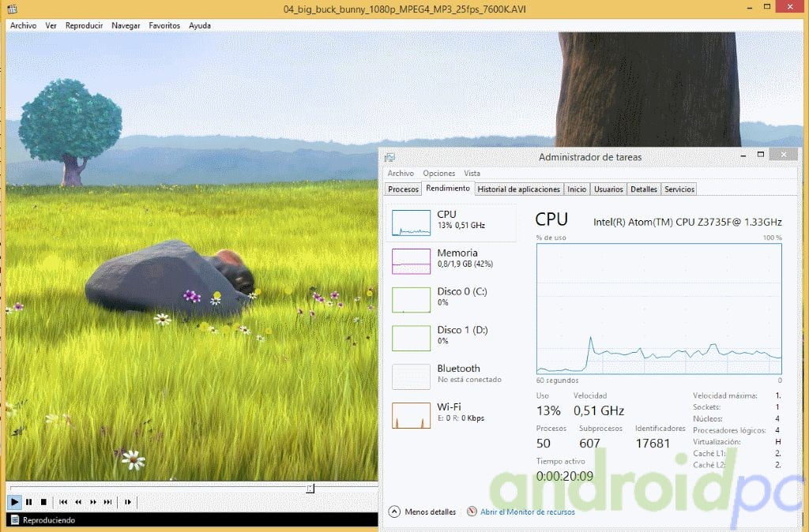Viewport: 809px width, 532px height.
Task: Collapse view with Menos detalles
Action: (423, 512)
